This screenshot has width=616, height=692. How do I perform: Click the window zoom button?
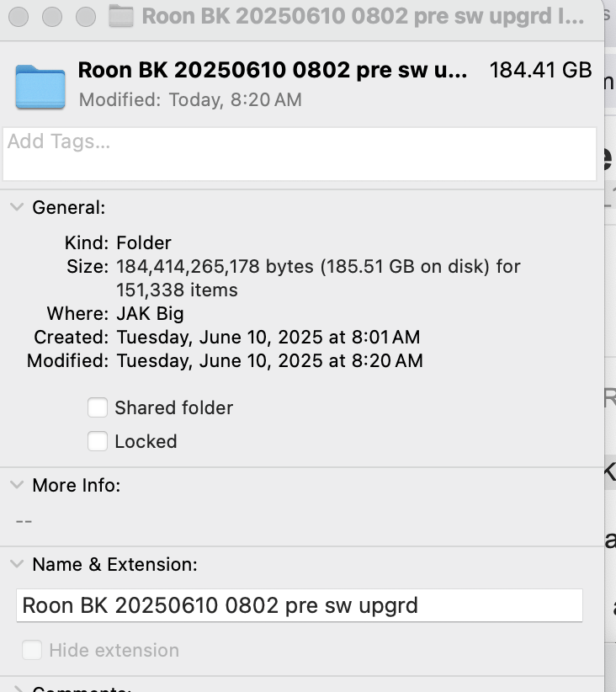(x=86, y=17)
